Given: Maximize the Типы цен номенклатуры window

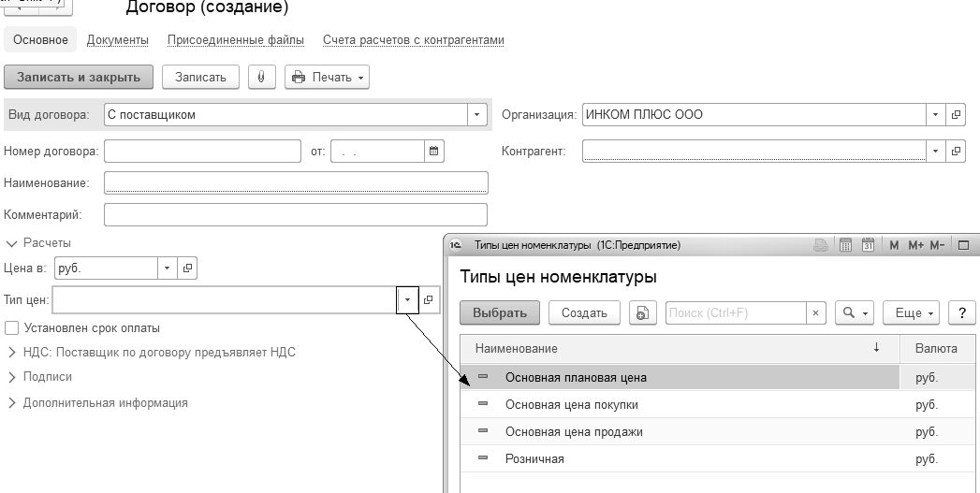Looking at the screenshot, I should click(x=964, y=245).
